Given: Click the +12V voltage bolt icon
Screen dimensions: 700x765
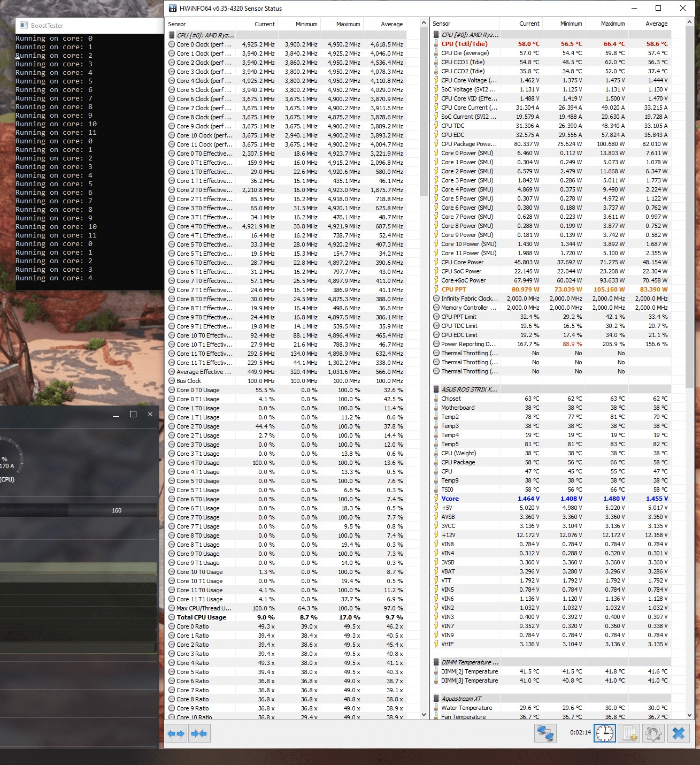Looking at the screenshot, I should point(436,535).
